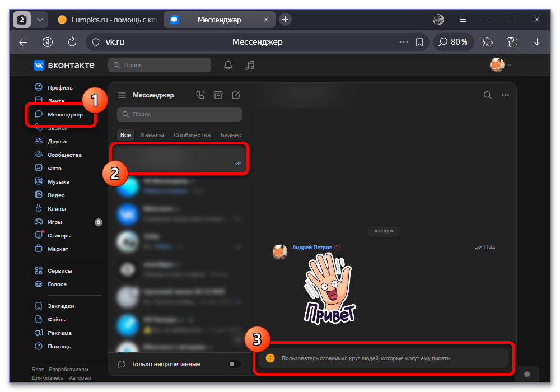
Task: Focus the messenger Поиск field
Action: click(179, 114)
